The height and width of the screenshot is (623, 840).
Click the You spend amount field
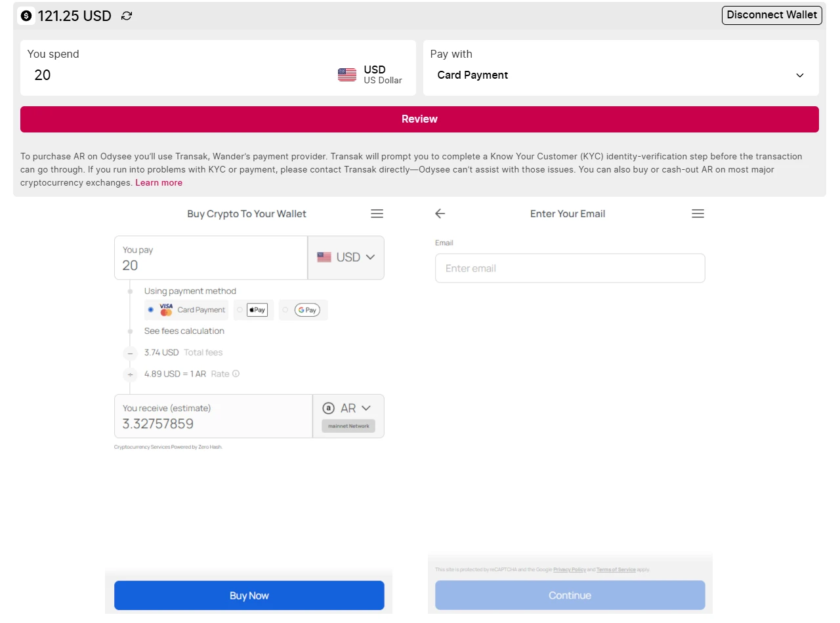click(x=177, y=75)
